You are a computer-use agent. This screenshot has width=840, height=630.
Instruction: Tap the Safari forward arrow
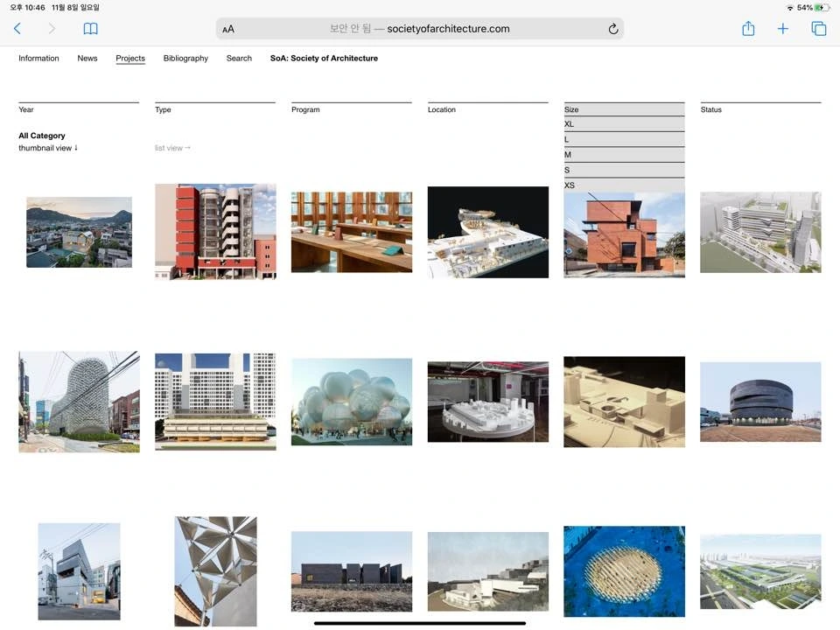point(52,28)
